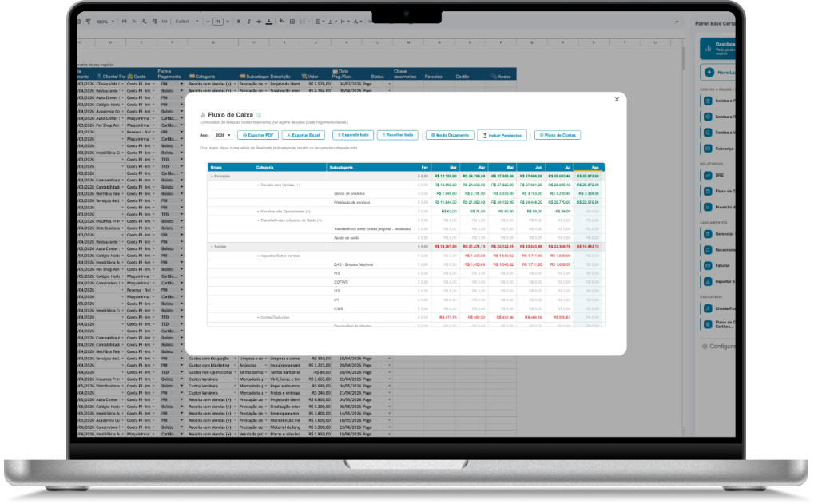This screenshot has width=818, height=504.
Task: Click Expandir tudo button
Action: 353,135
